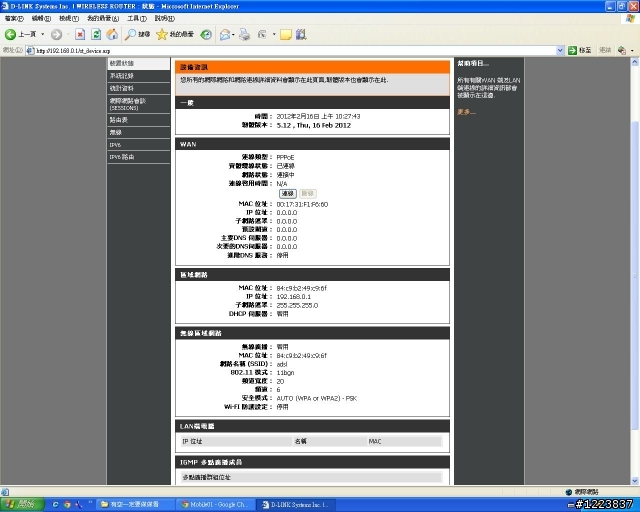The width and height of the screenshot is (640, 512).
Task: Open the IPV6 routing sidebar item
Action: point(139,157)
